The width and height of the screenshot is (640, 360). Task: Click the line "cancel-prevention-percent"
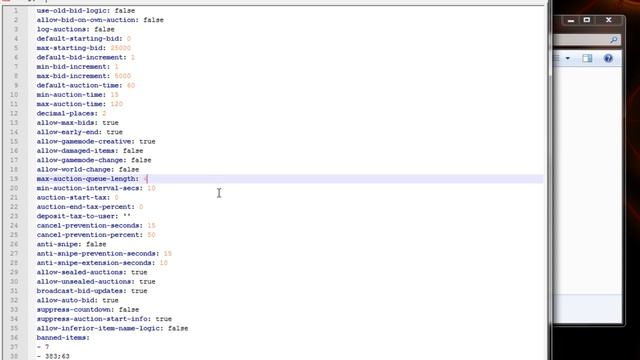coord(96,235)
